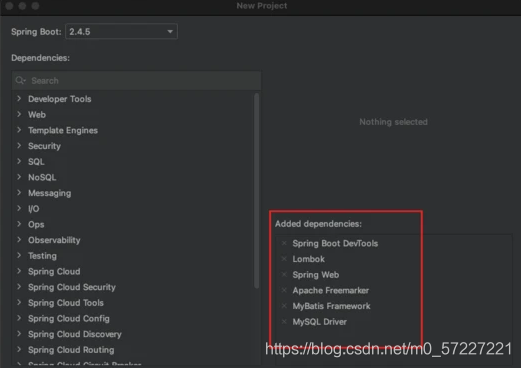Expand the Web category chevron
The height and width of the screenshot is (368, 521).
(x=19, y=114)
